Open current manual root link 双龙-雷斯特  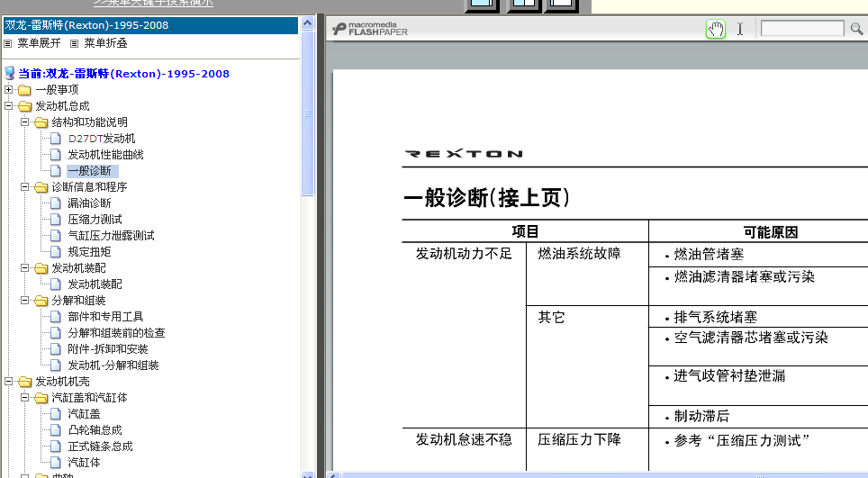[123, 74]
